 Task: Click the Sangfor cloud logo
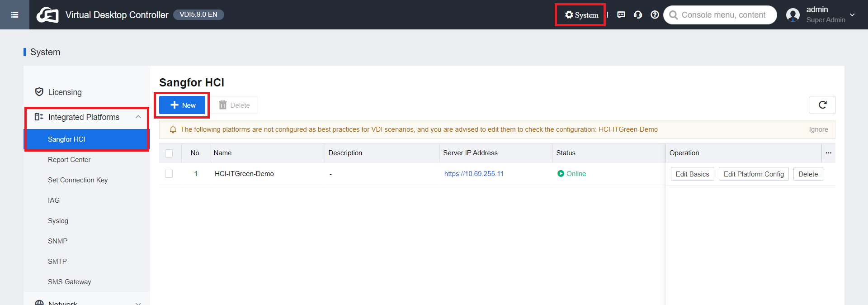47,15
